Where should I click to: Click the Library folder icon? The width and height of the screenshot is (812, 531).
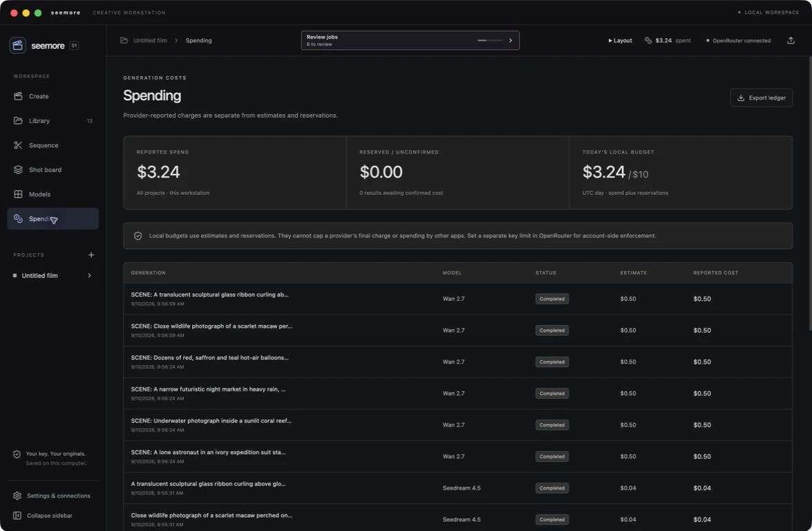click(x=18, y=121)
